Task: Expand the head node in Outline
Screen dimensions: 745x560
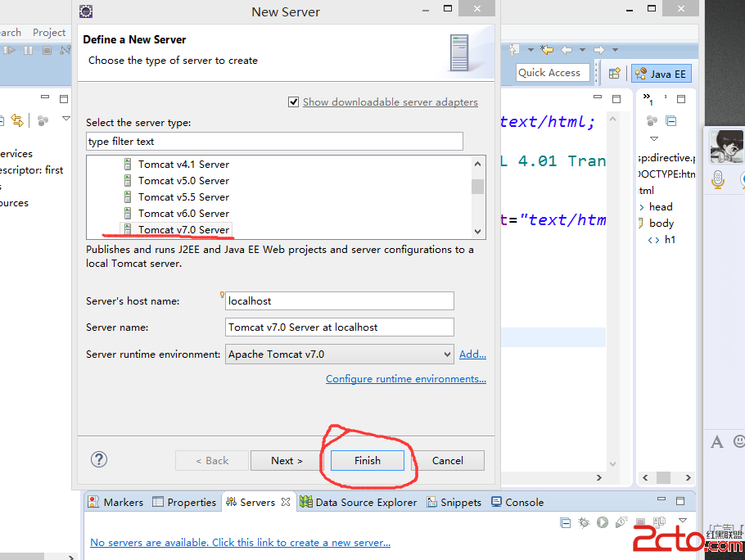Action: (641, 207)
